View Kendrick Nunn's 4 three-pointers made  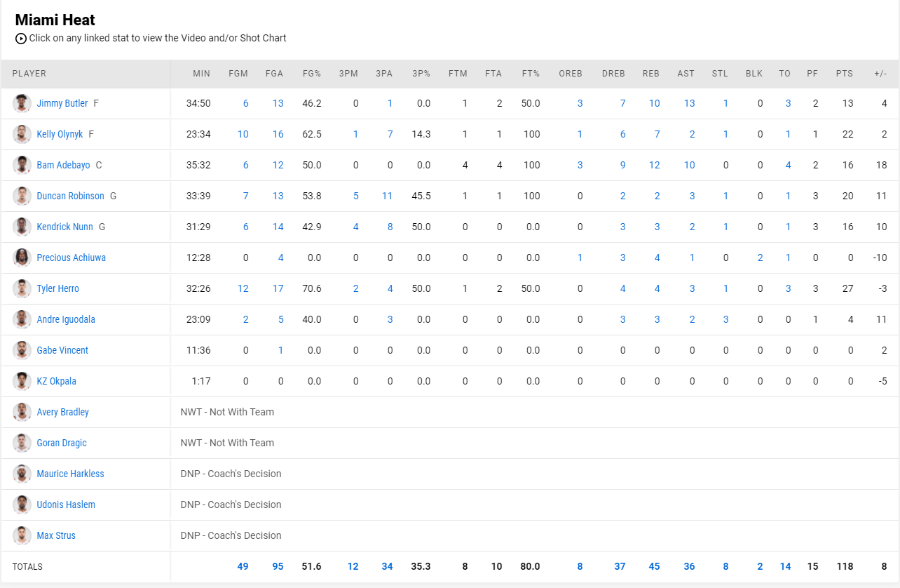point(355,227)
